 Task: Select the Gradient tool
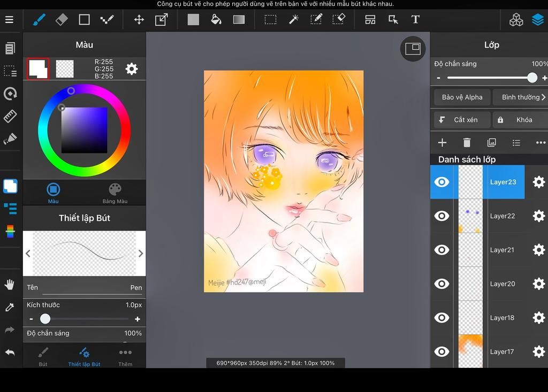(x=239, y=20)
